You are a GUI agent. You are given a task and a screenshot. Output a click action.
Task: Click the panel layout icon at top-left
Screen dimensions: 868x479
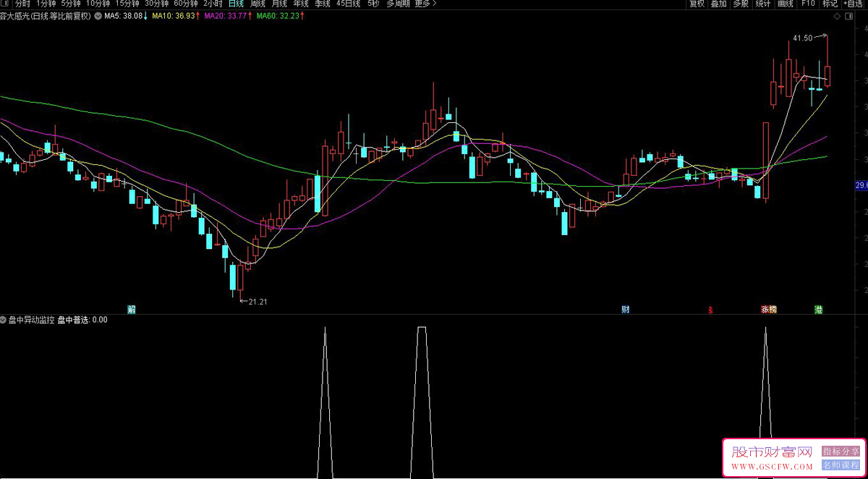(x=5, y=4)
